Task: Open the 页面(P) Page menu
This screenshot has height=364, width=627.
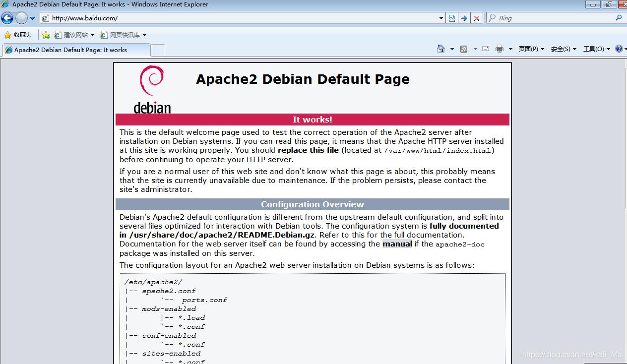Action: point(531,49)
